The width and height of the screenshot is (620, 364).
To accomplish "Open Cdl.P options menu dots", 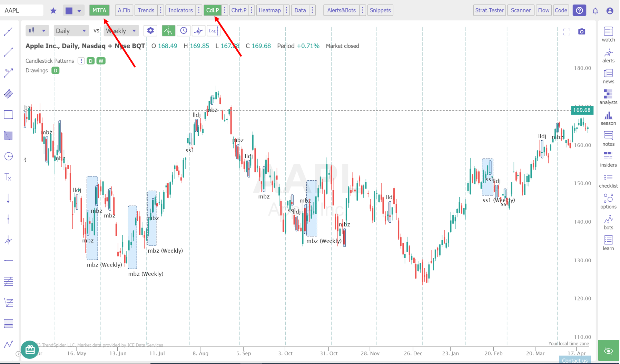I will 225,10.
